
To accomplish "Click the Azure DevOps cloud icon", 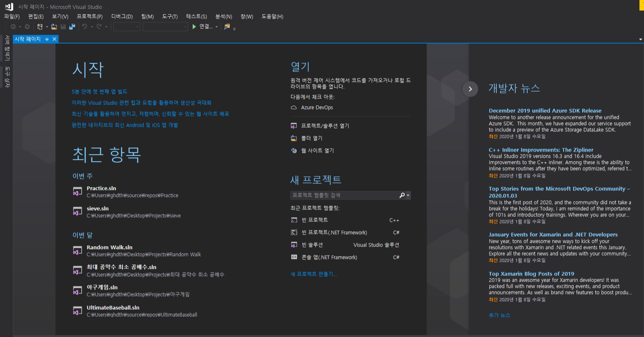I will click(x=294, y=107).
